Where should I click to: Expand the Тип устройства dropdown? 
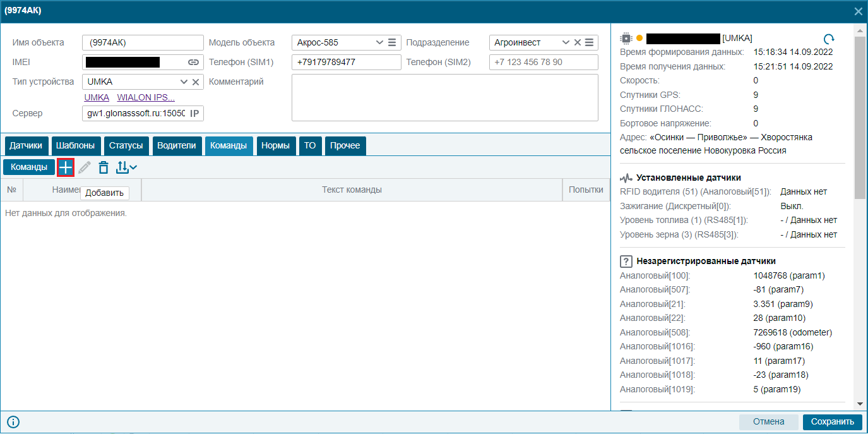[184, 81]
